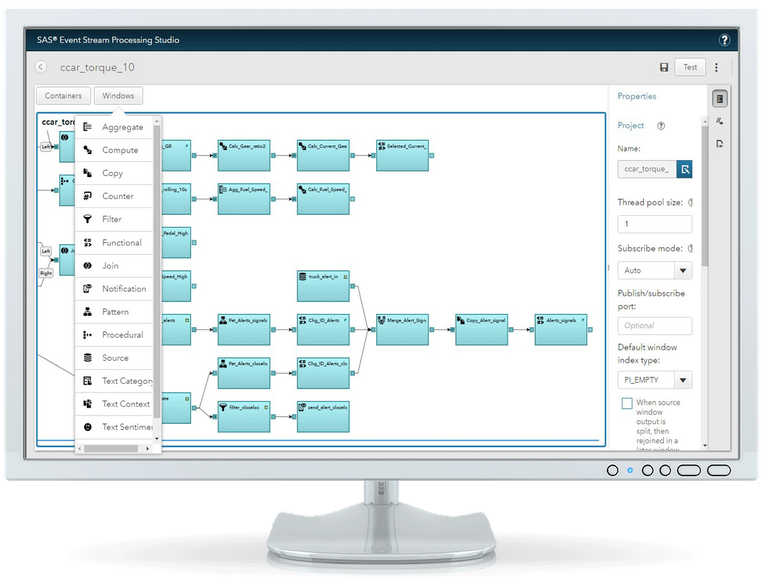Select the Chg_ID_Alerts node
Screen dimensions: 777x586
pyautogui.click(x=323, y=330)
